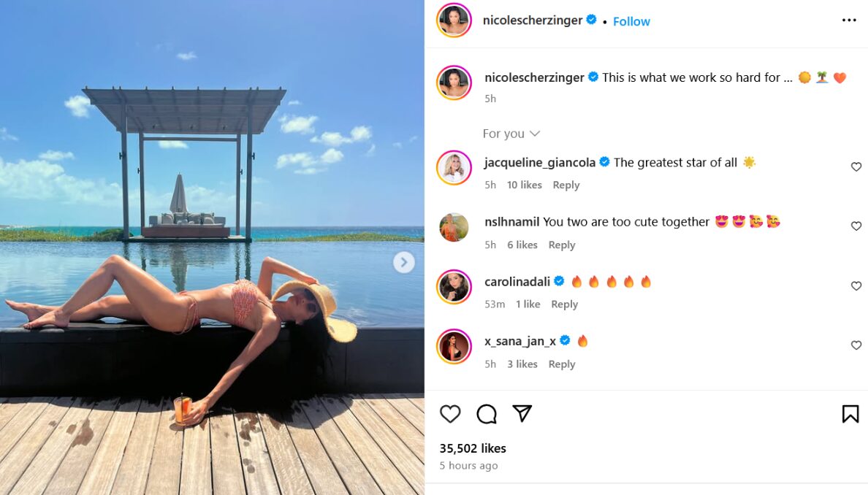The image size is (868, 495).
Task: Open comments with the speech bubble icon
Action: click(487, 414)
